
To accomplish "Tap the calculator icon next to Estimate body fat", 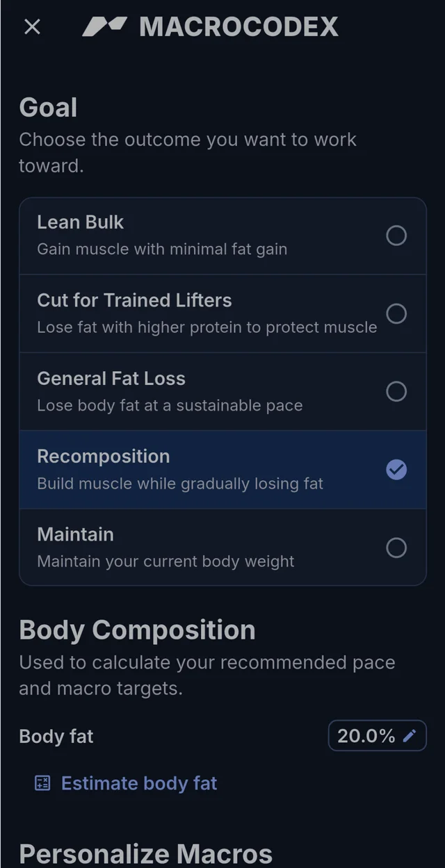I will point(42,783).
